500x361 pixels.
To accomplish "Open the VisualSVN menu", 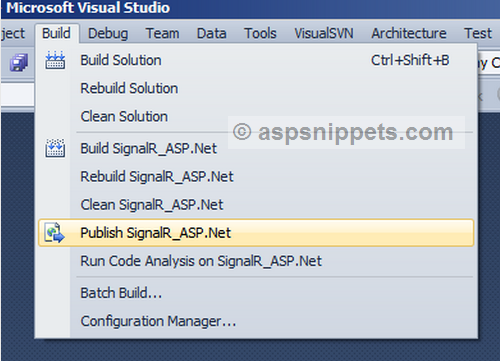I will 324,33.
